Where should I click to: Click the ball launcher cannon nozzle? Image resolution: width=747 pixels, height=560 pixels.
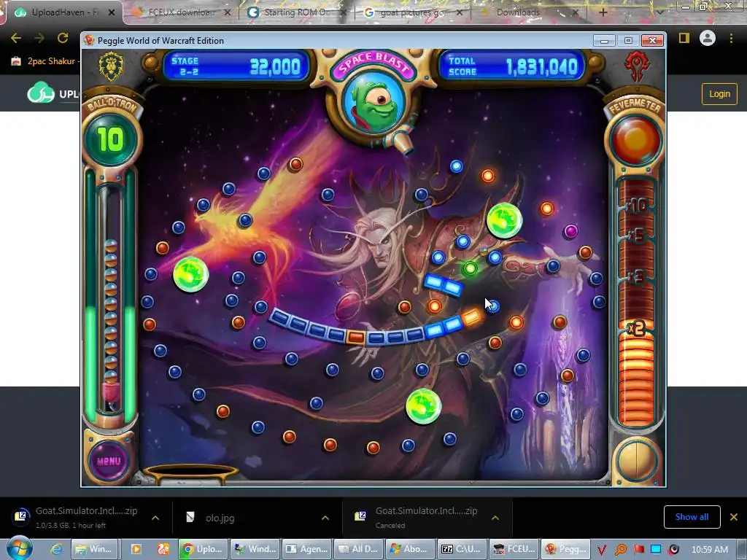[x=403, y=144]
